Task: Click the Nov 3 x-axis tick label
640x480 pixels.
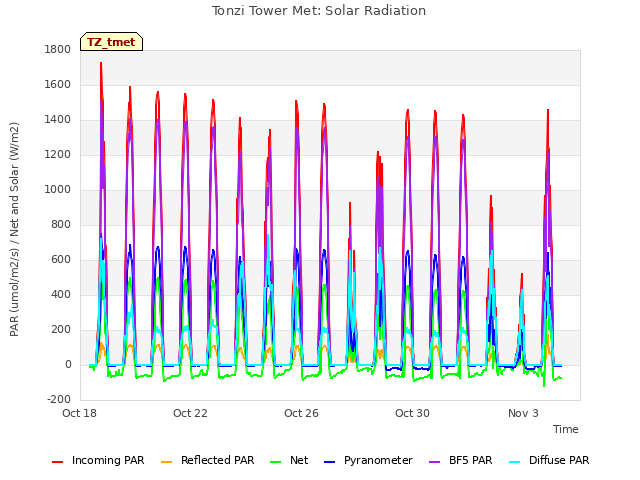Action: tap(524, 413)
